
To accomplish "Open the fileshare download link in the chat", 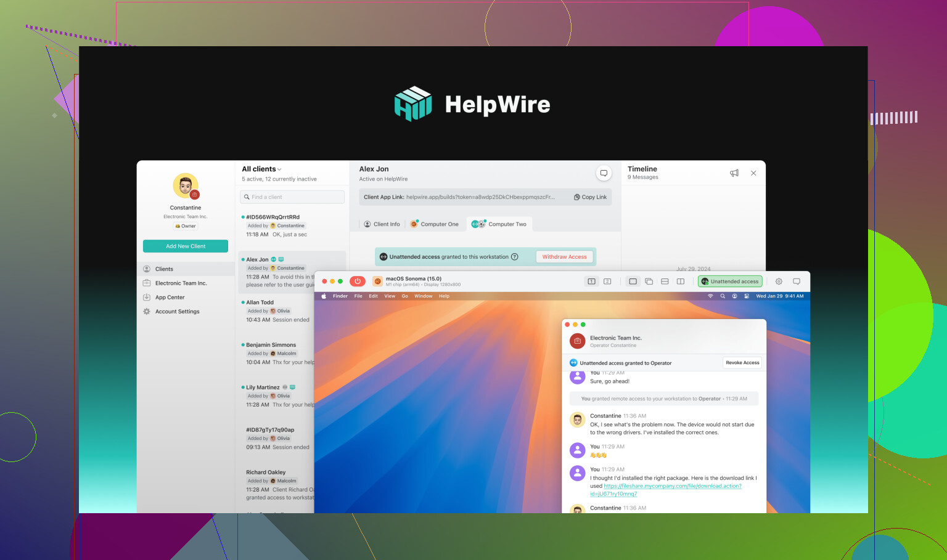I will pos(672,485).
